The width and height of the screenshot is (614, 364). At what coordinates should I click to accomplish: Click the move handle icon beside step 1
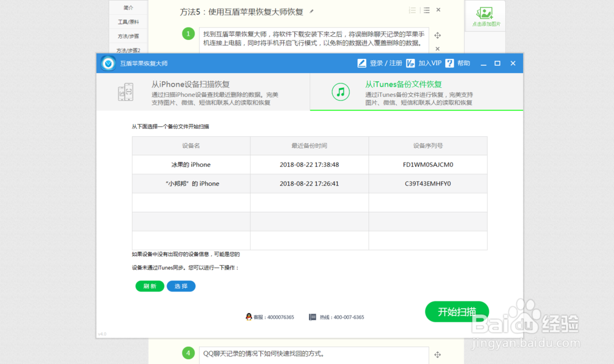point(437,35)
